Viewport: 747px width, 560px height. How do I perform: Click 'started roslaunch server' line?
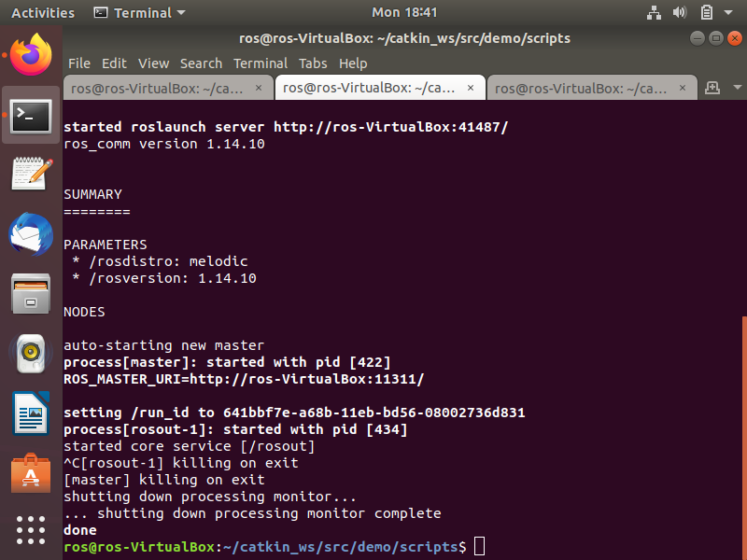(x=286, y=127)
